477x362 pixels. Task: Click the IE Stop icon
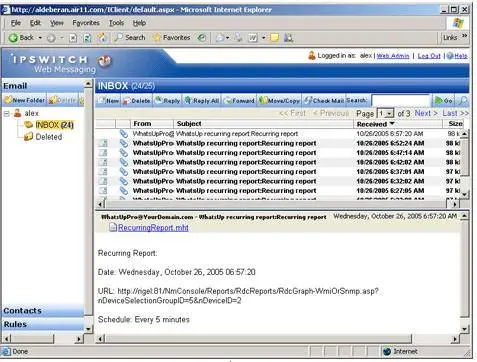[73, 38]
